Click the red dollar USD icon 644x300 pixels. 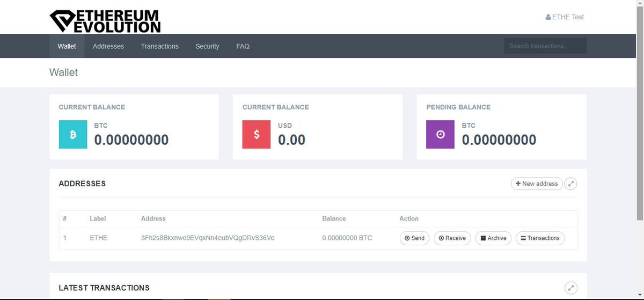(x=257, y=135)
